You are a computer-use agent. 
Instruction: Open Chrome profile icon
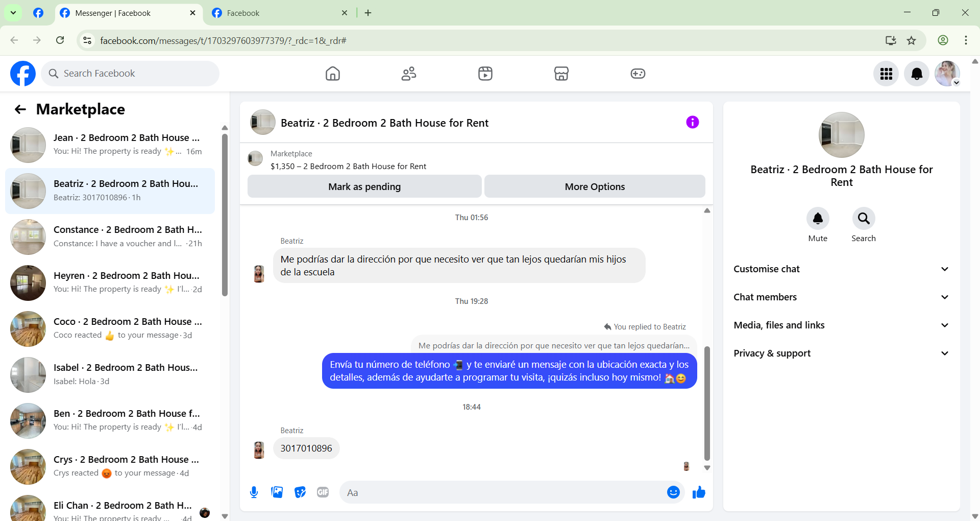coord(943,40)
